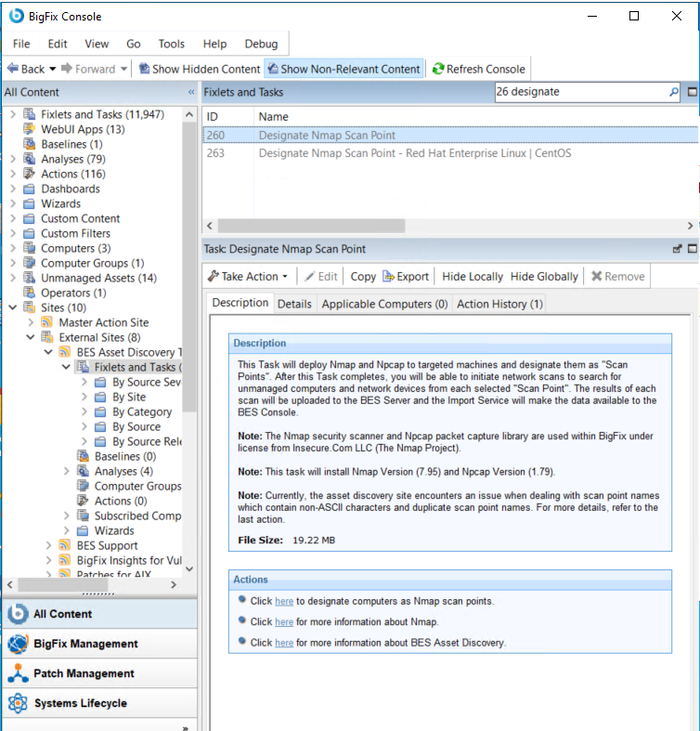Collapse the BES Asset Discovery site node
Viewport: 700px width, 731px height.
(x=48, y=352)
